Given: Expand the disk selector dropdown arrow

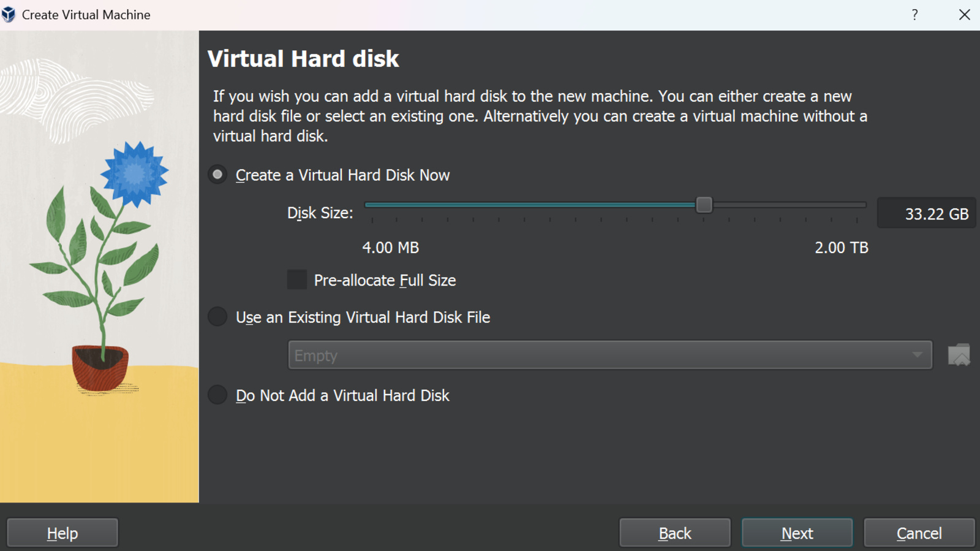Looking at the screenshot, I should tap(917, 354).
